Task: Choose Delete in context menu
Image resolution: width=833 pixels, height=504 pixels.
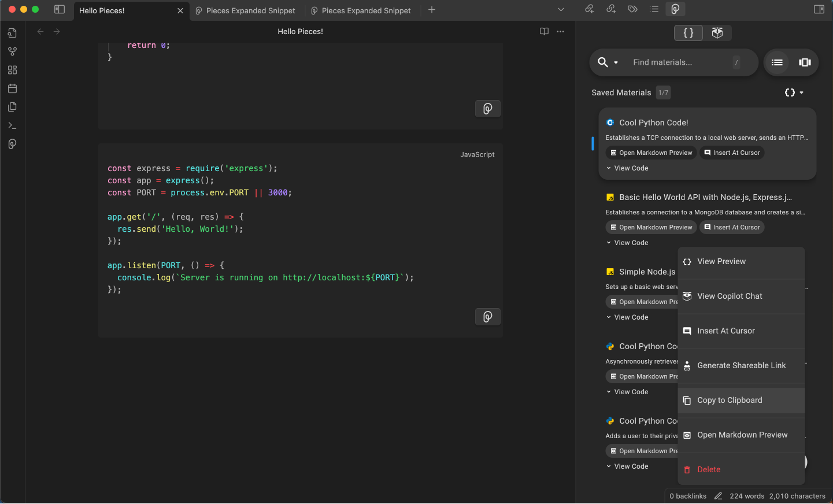Action: tap(741, 470)
